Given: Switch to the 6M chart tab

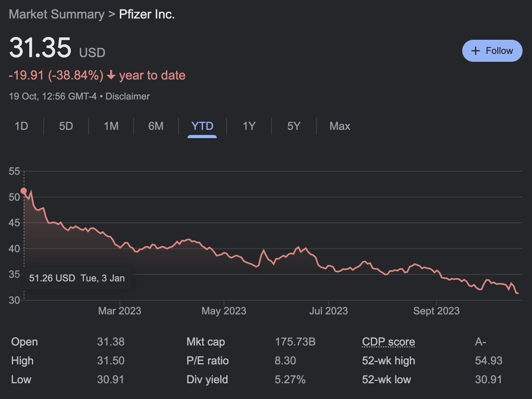Looking at the screenshot, I should 156,126.
